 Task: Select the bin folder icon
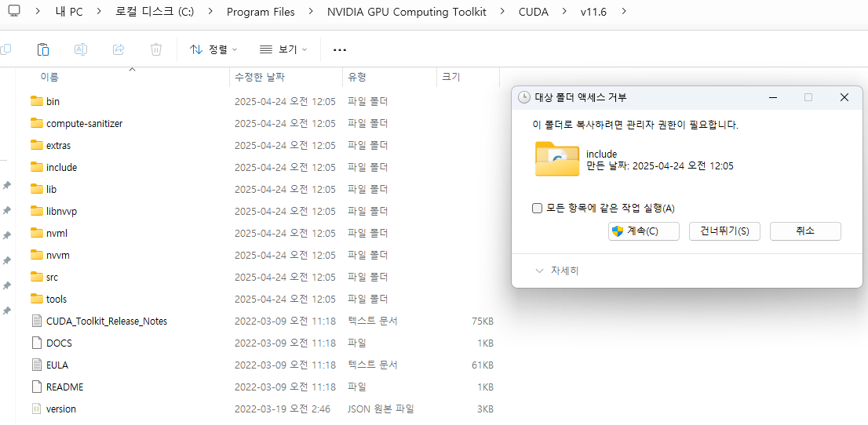(x=37, y=101)
